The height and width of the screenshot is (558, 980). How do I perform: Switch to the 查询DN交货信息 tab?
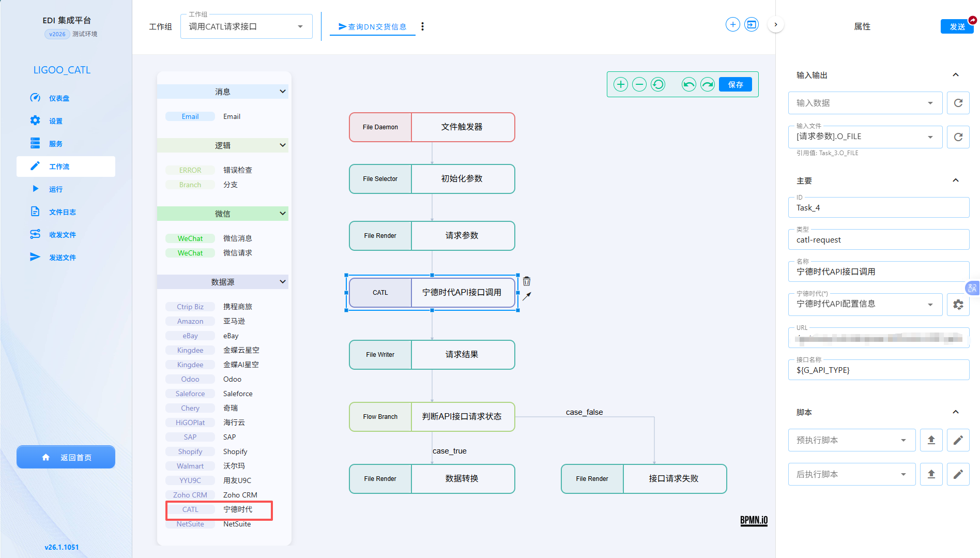click(372, 26)
